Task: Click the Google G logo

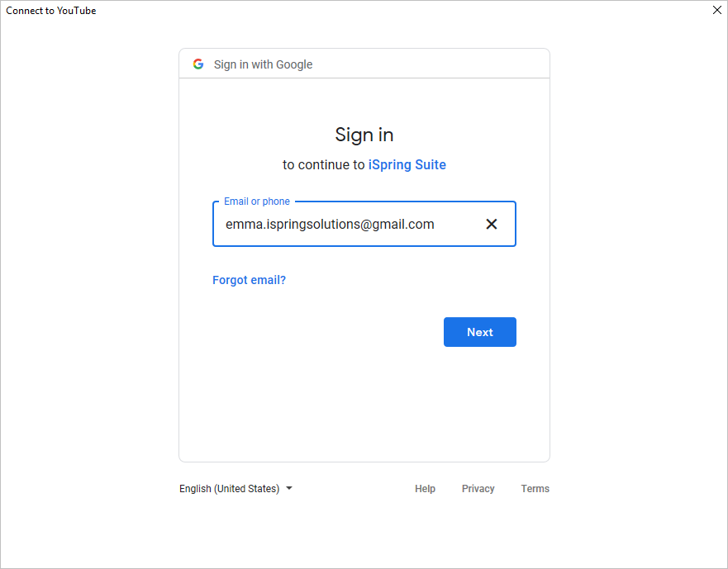Action: coord(198,64)
